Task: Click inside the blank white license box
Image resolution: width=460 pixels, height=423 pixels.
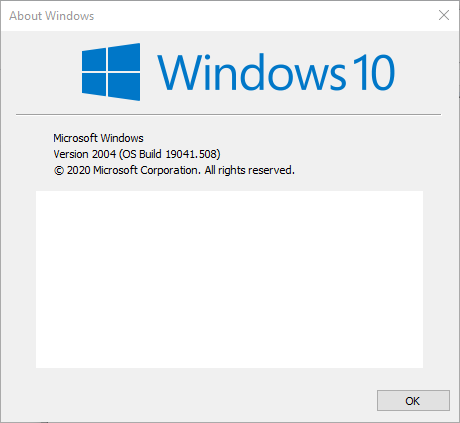Action: (x=229, y=279)
